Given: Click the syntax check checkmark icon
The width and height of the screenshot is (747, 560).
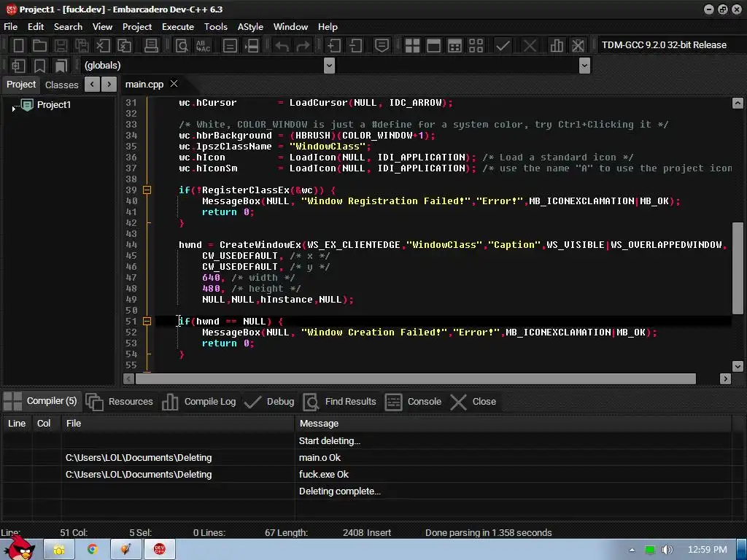Looking at the screenshot, I should pyautogui.click(x=503, y=45).
